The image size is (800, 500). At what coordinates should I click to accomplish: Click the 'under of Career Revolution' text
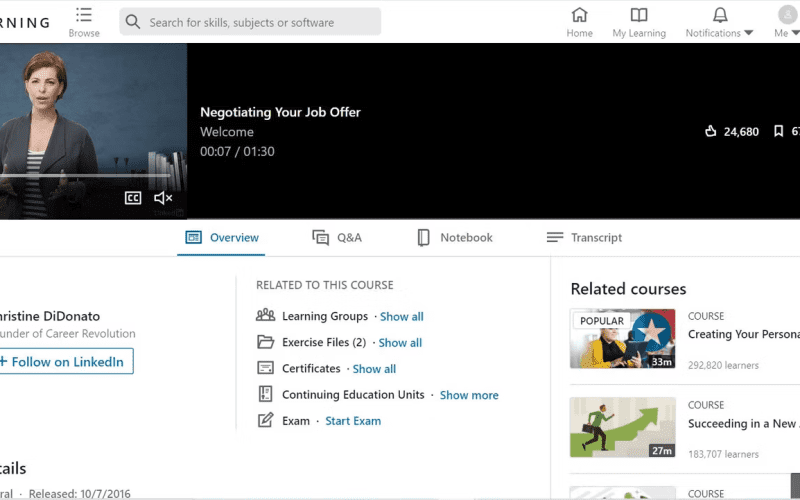click(x=67, y=334)
